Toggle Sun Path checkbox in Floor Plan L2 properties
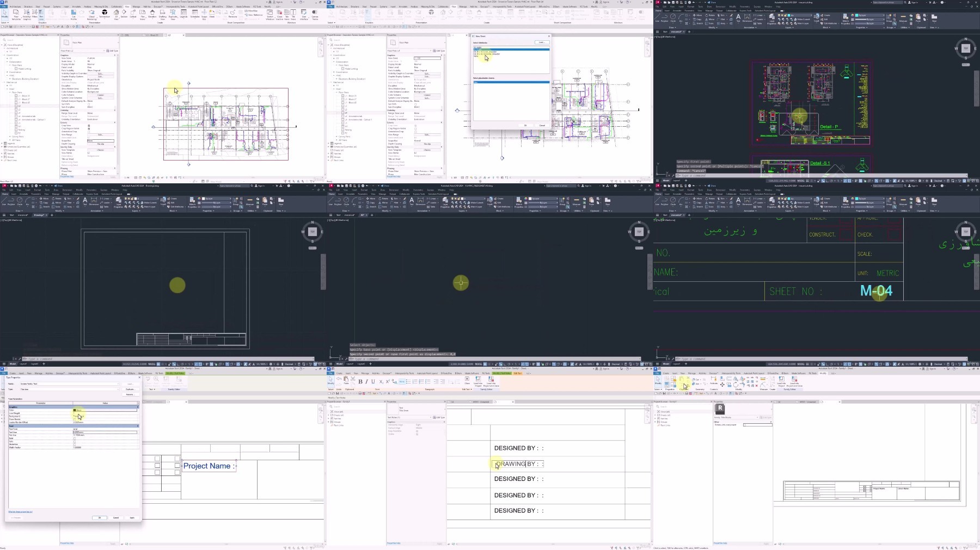Screen dimensions: 980x550 pos(89,104)
